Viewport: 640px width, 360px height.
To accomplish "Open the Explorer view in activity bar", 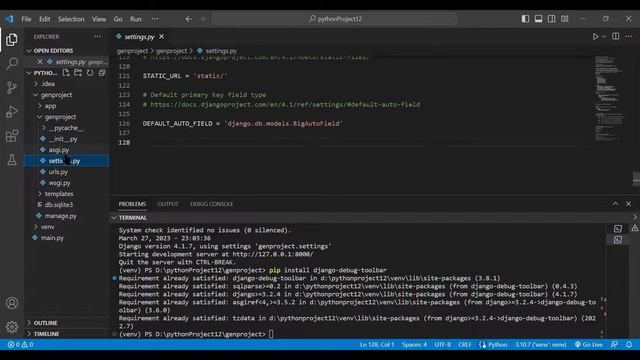I will click(12, 40).
